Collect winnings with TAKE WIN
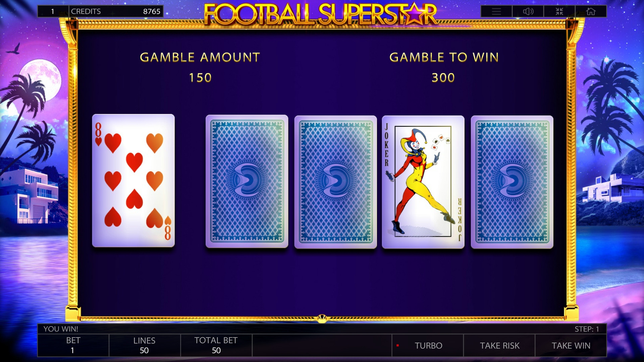 pos(571,346)
